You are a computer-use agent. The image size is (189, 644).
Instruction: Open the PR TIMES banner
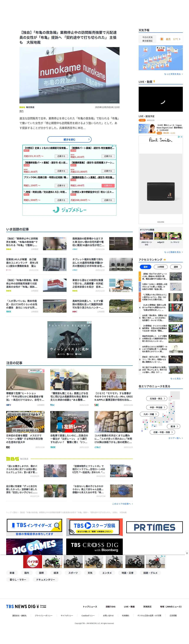[154, 527]
